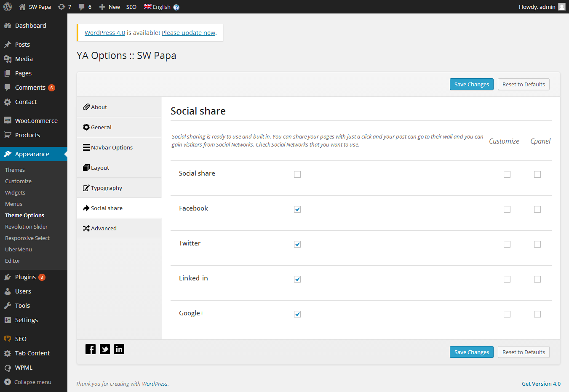
Task: Click the WPML icon in sidebar
Action: pyautogui.click(x=8, y=368)
